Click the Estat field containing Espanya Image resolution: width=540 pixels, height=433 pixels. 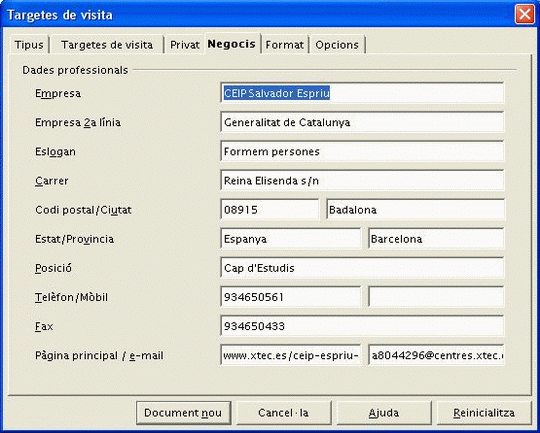tap(291, 239)
